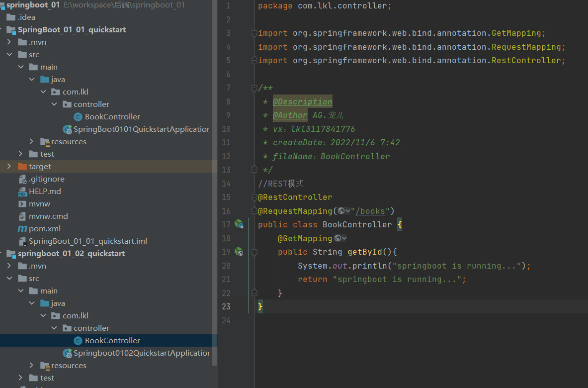
Task: Collapse com.lkl package in SpringBoot_01_01_quickstart
Action: (x=43, y=92)
